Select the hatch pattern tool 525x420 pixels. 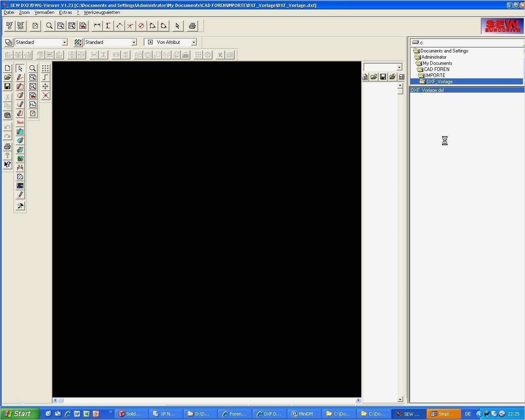(x=20, y=177)
